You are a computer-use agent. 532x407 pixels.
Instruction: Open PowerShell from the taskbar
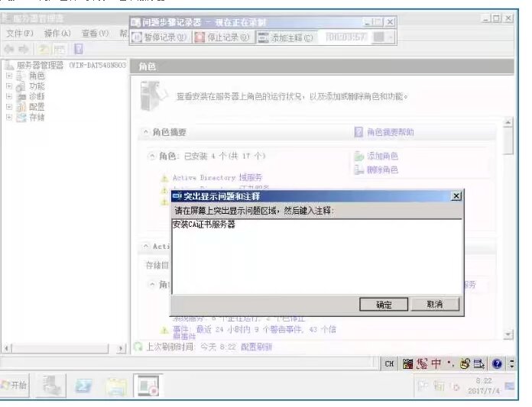click(83, 386)
